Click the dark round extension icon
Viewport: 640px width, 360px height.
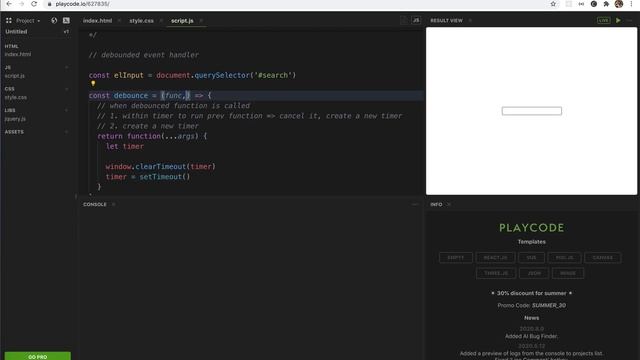tap(594, 4)
